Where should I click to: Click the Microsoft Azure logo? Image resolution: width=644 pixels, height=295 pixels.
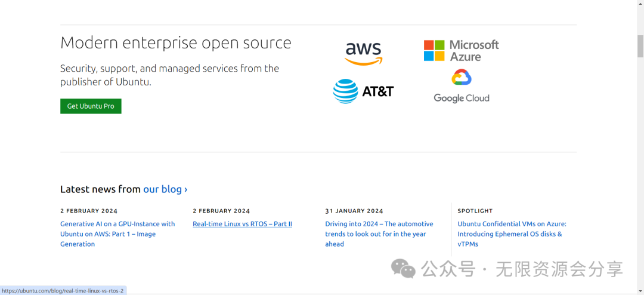(x=461, y=51)
